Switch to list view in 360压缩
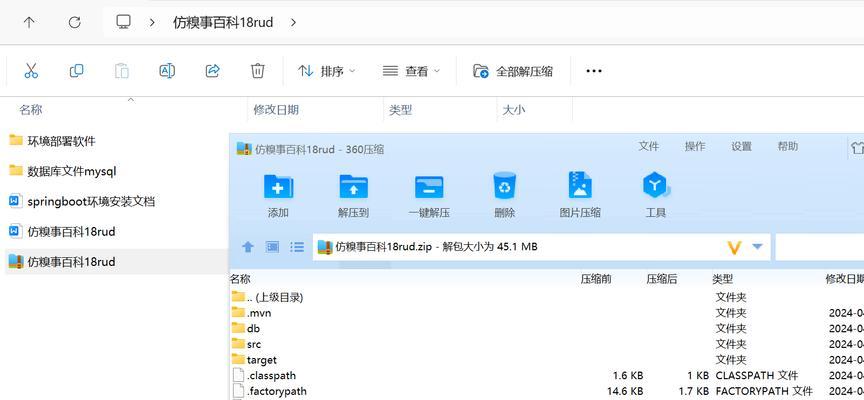 [x=297, y=247]
